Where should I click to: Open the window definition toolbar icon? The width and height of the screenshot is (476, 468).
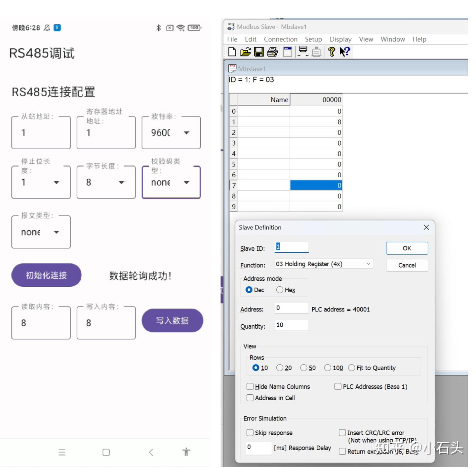coord(288,52)
